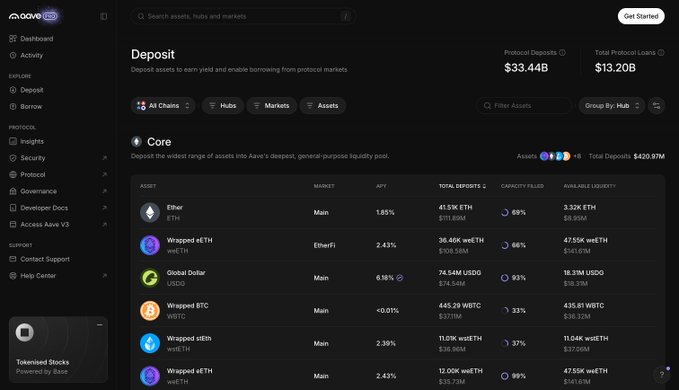The image size is (679, 390).
Task: Click the Contact Support envelope icon
Action: pyautogui.click(x=13, y=259)
